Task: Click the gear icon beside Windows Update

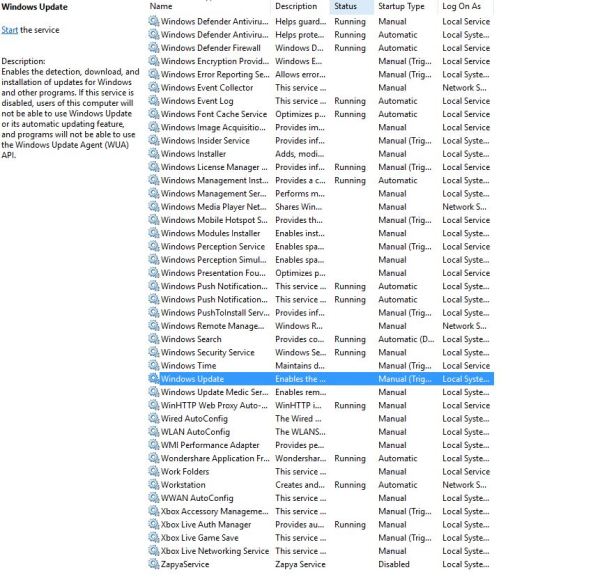Action: 153,379
